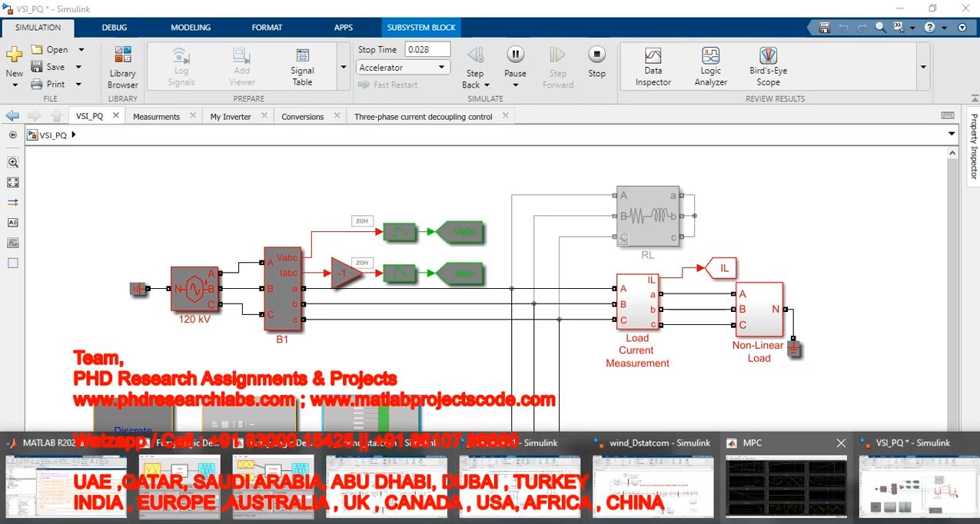
Task: Open Bird's-Eye Scope
Action: tap(768, 66)
